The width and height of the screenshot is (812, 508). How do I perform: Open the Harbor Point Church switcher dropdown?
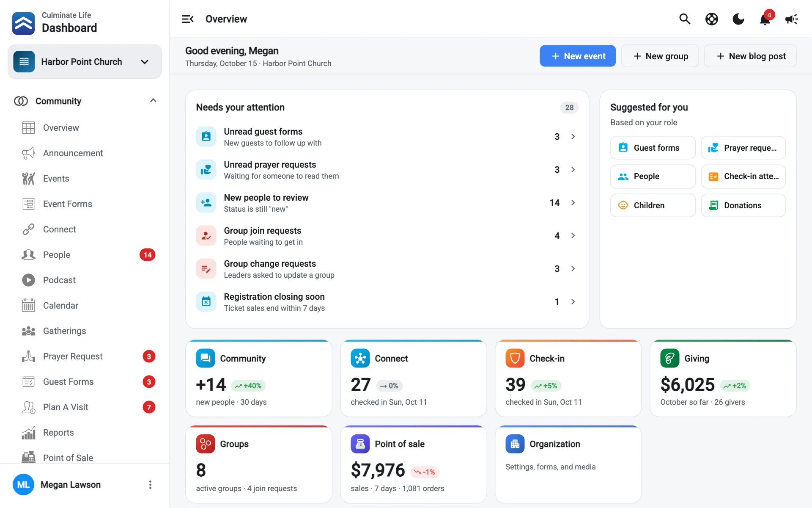pyautogui.click(x=85, y=62)
